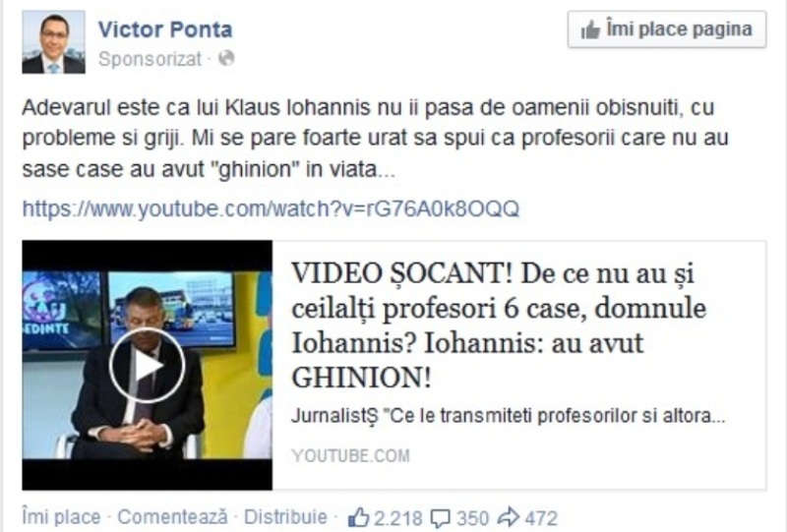Like the page with Îmi place pagina button

tap(667, 30)
